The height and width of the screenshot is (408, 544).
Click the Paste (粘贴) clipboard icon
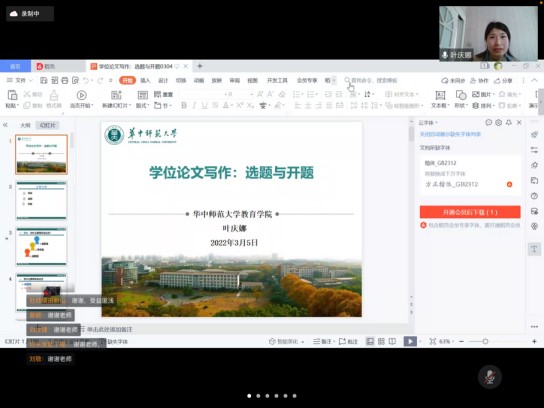(12, 95)
